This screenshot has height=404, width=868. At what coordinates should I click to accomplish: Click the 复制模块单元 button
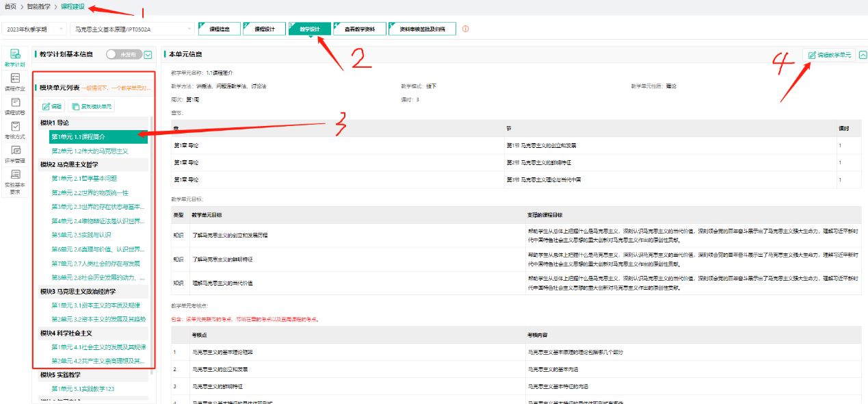pos(92,106)
